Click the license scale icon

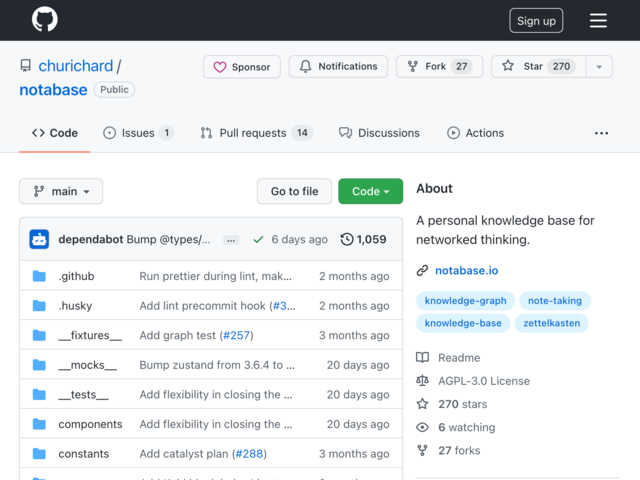[x=422, y=381]
